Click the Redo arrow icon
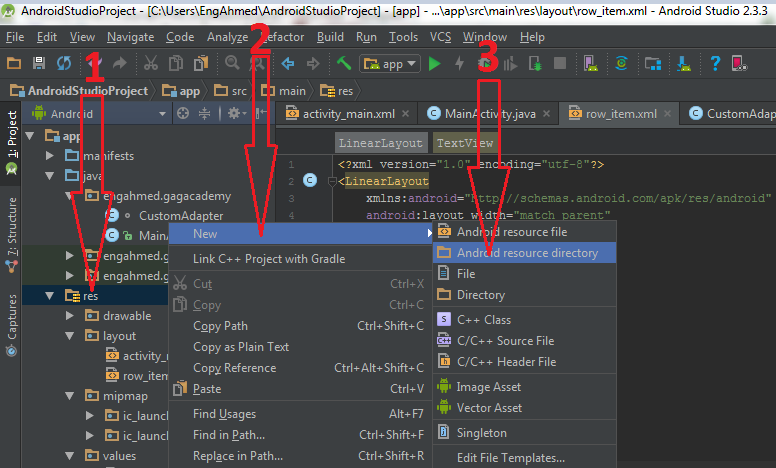776x468 pixels. (x=120, y=63)
